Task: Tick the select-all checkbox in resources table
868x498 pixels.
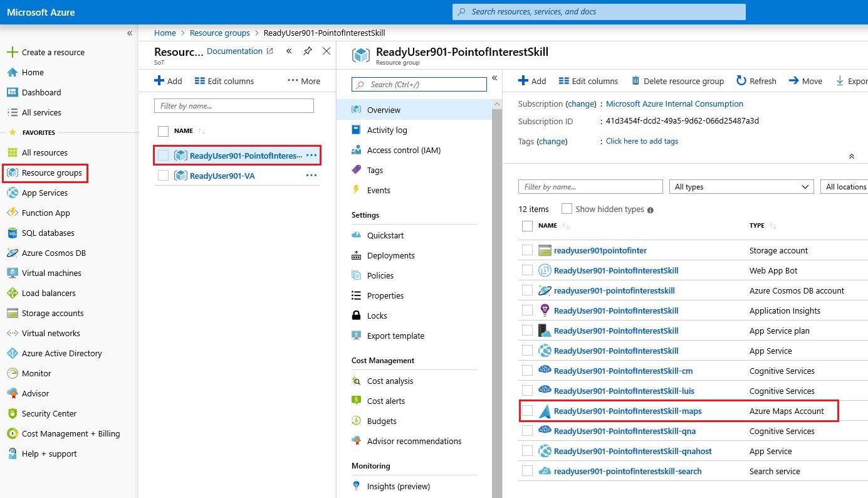Action: click(x=527, y=226)
